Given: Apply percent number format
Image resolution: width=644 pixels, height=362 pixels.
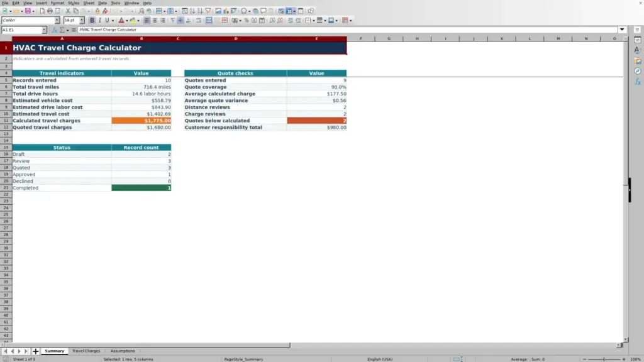Looking at the screenshot, I should [247, 20].
